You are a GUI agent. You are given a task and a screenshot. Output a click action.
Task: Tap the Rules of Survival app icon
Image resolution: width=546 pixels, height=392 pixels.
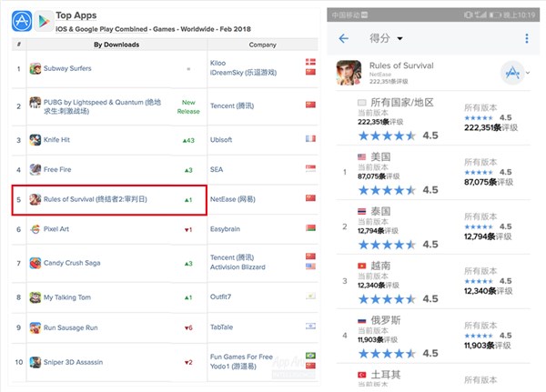[347, 72]
